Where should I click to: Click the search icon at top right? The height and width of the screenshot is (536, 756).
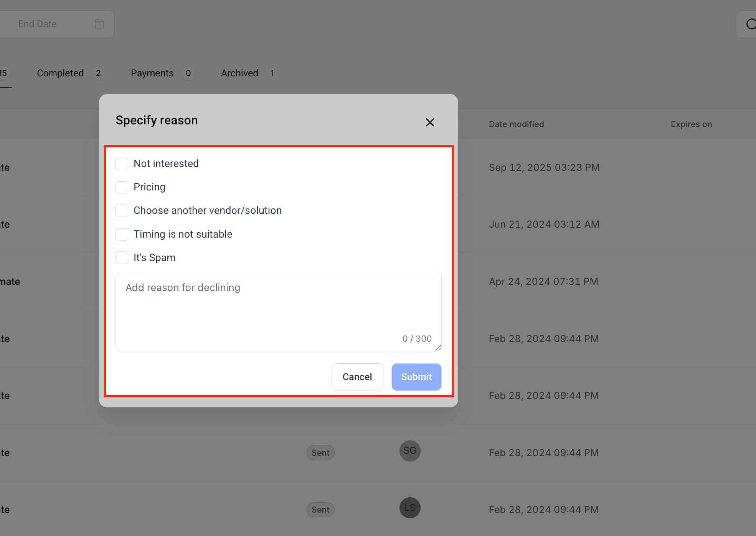pyautogui.click(x=750, y=24)
